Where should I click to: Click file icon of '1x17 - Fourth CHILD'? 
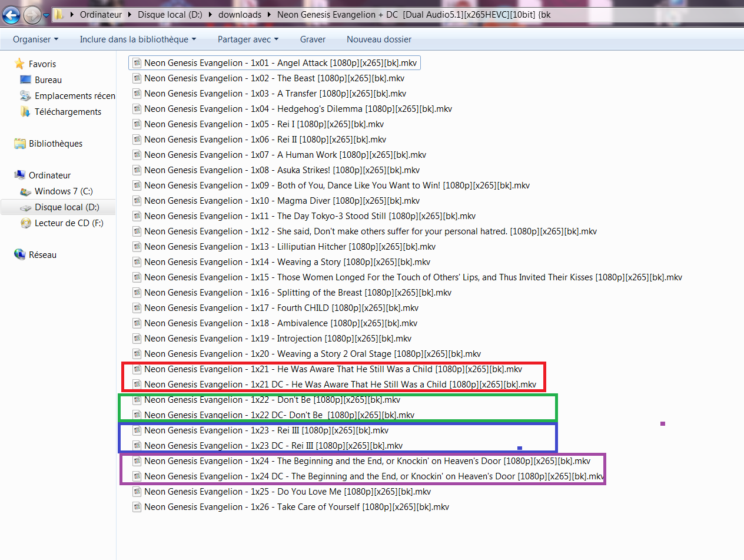click(137, 307)
